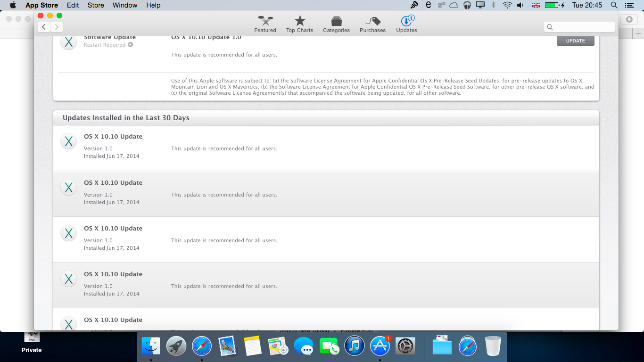The image size is (644, 362).
Task: Open iTunes in the Dock
Action: [x=355, y=346]
